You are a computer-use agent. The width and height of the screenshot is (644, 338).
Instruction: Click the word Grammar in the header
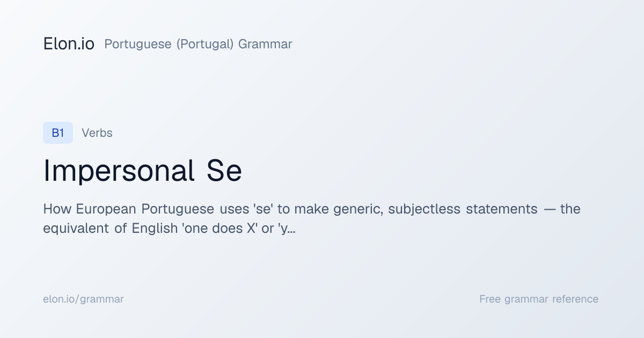point(265,44)
